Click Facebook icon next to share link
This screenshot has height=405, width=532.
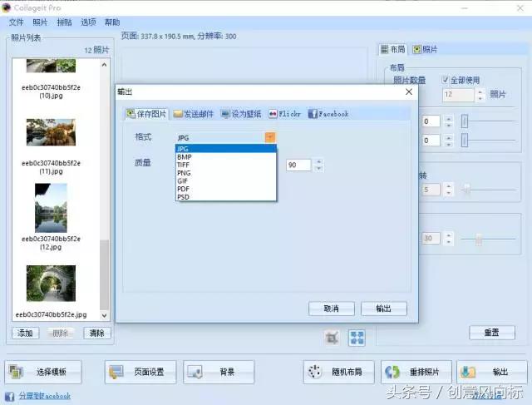[9, 396]
